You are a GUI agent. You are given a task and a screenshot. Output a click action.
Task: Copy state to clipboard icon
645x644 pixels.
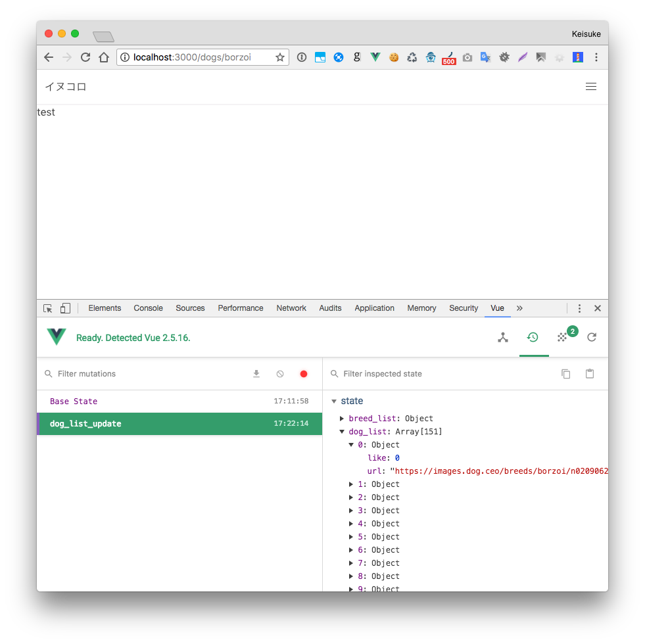566,374
